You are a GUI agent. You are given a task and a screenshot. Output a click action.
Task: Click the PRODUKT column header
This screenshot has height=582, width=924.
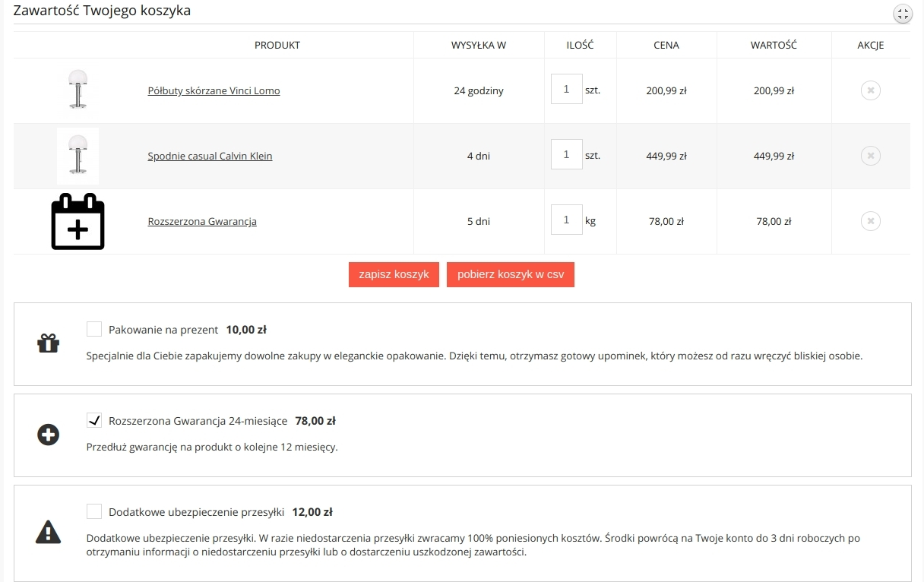click(277, 45)
